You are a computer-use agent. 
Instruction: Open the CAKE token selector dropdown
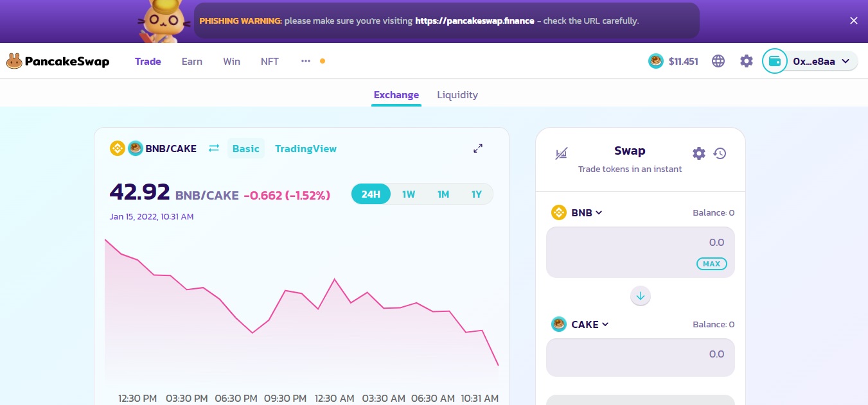tap(580, 324)
